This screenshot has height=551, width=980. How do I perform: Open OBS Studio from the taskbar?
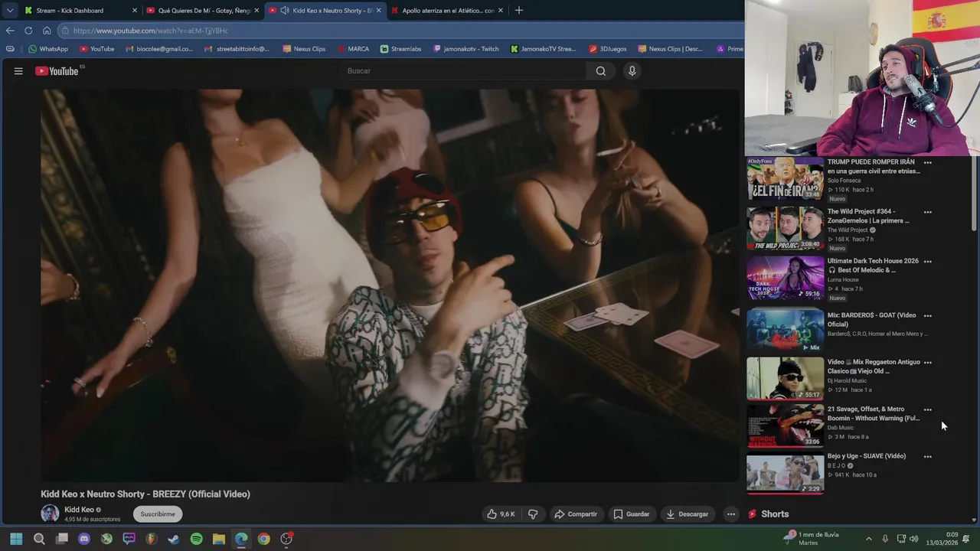[x=286, y=539]
